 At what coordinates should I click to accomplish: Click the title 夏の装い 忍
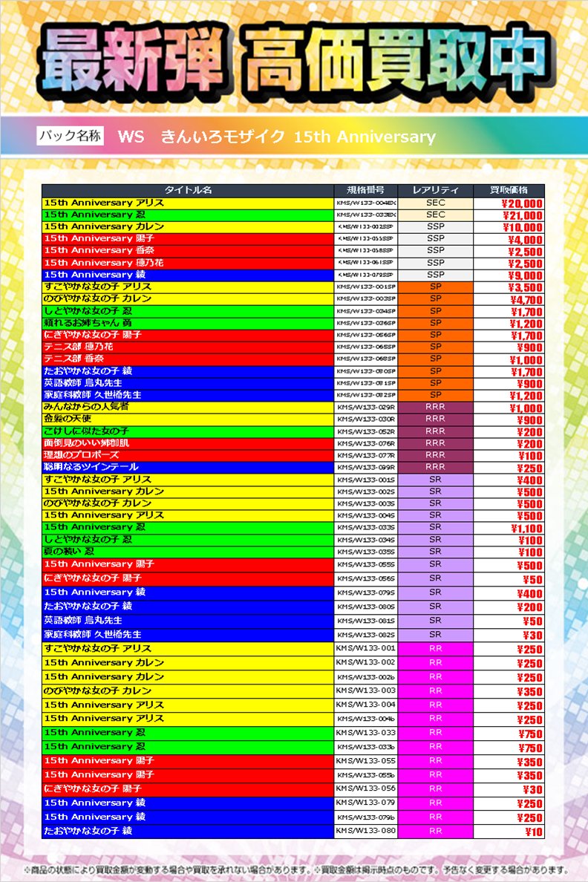pyautogui.click(x=68, y=551)
